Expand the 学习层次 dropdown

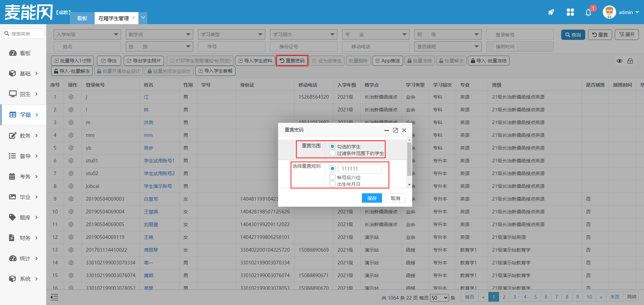[x=303, y=35]
